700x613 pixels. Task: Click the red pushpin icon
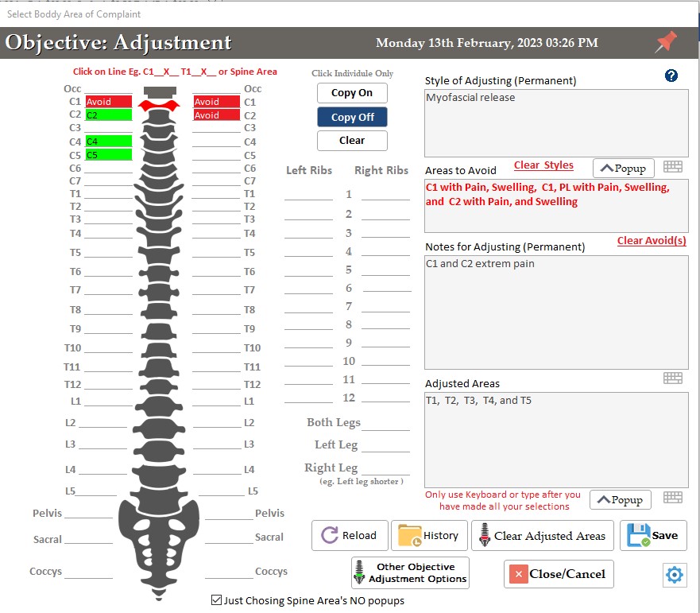[666, 43]
